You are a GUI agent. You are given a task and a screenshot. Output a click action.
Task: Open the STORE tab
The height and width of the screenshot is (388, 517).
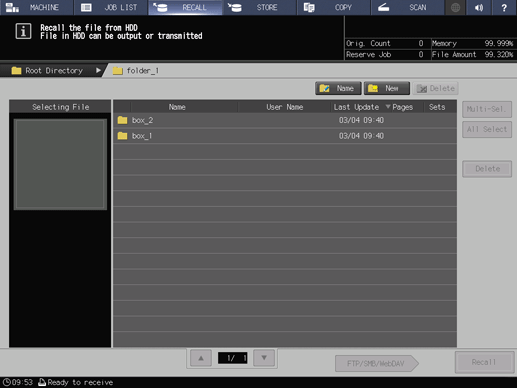pos(259,7)
